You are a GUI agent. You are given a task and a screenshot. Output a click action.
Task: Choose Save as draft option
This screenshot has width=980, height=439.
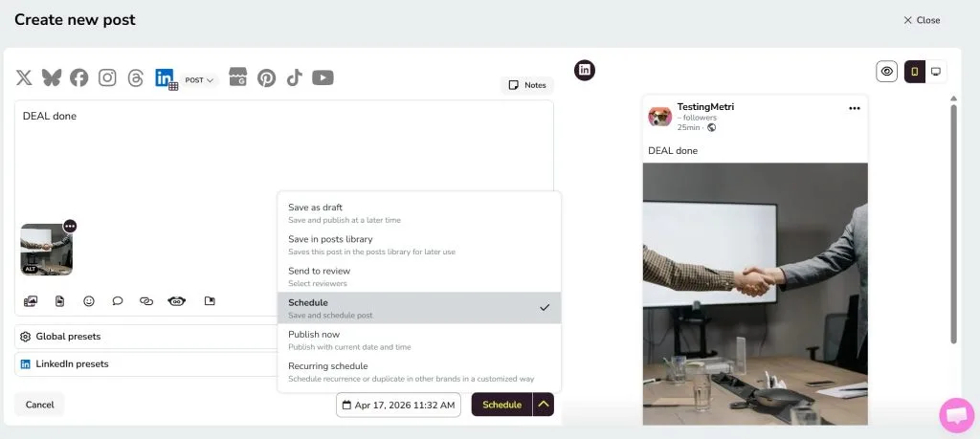pyautogui.click(x=419, y=213)
